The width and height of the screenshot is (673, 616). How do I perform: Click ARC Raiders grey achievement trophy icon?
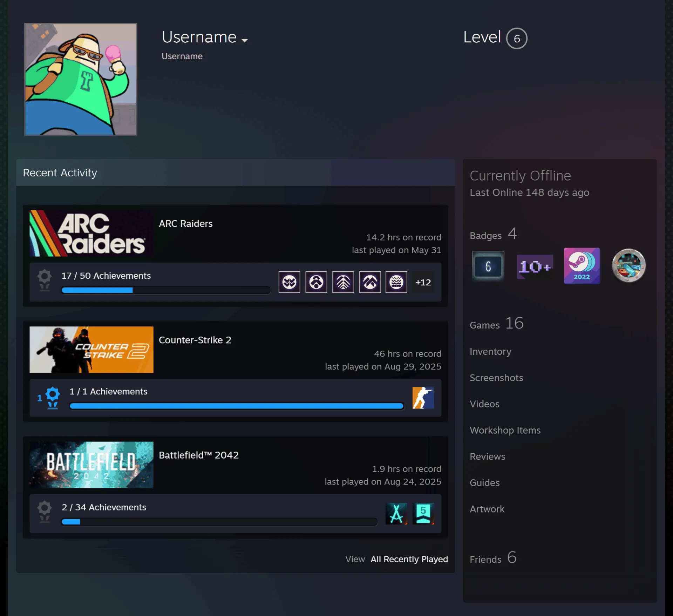click(44, 280)
